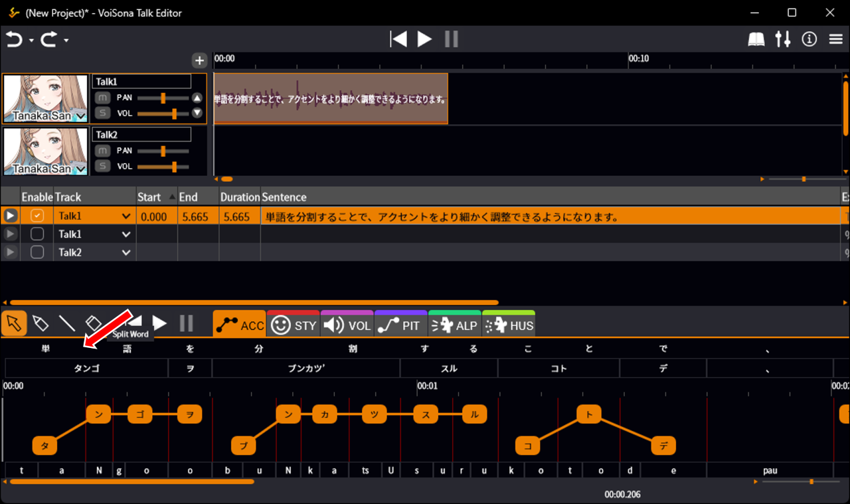Open the information icon

pos(809,40)
